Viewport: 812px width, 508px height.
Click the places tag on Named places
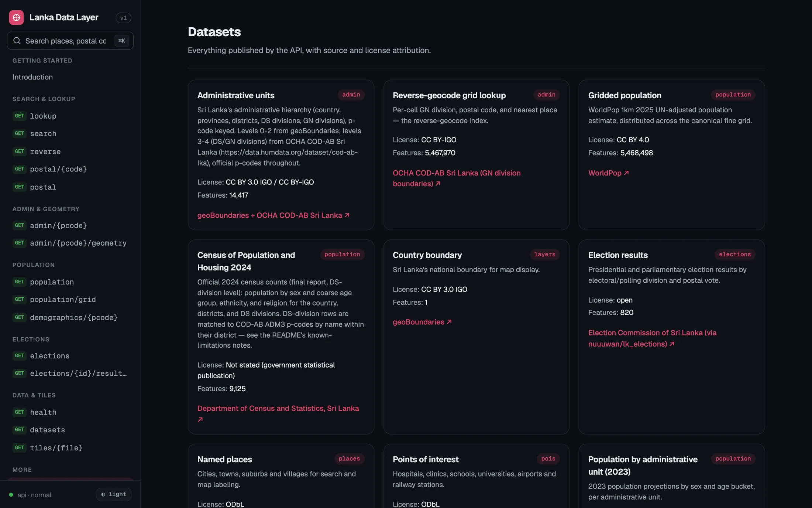(x=349, y=459)
